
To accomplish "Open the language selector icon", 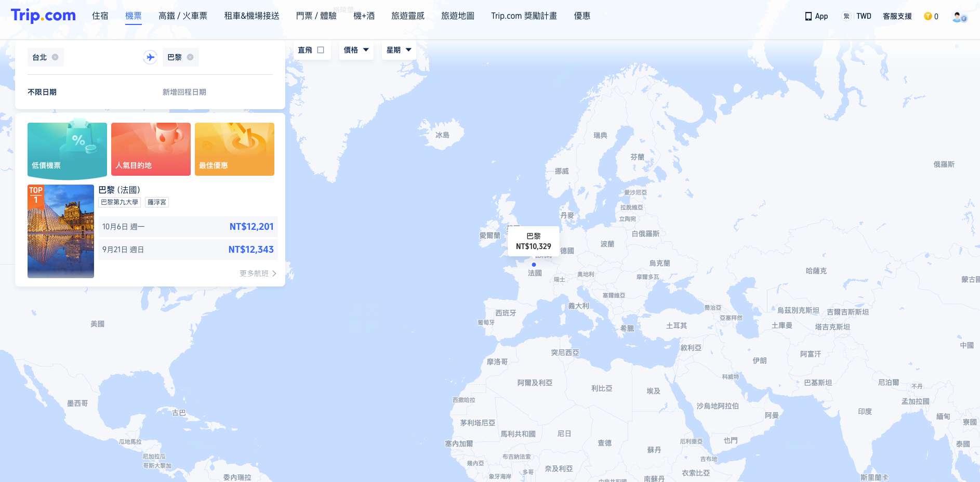I will [846, 16].
